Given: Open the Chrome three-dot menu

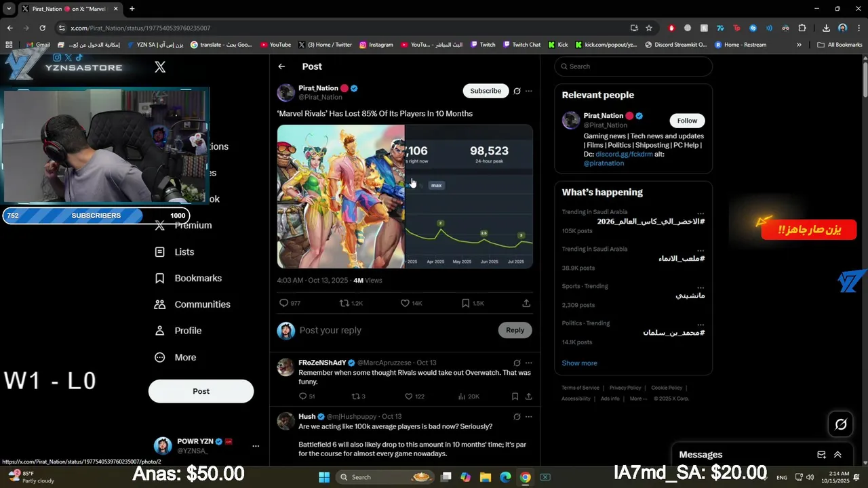Looking at the screenshot, I should [857, 28].
